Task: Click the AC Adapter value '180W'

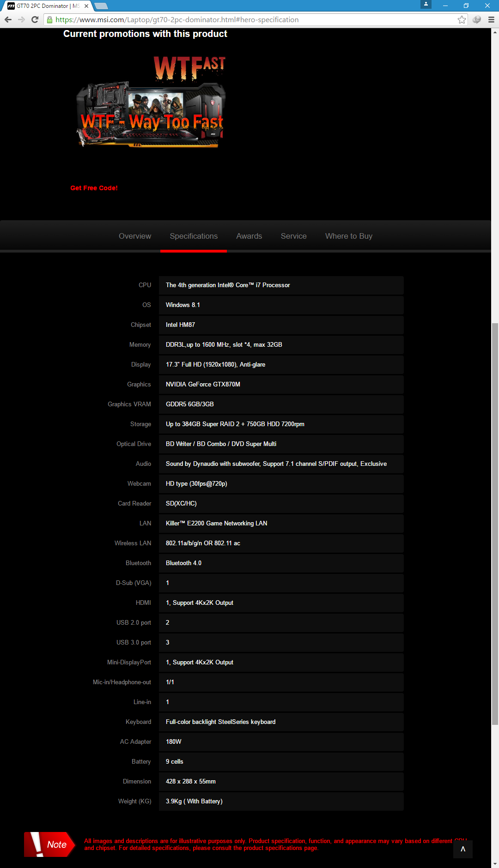Action: click(174, 742)
